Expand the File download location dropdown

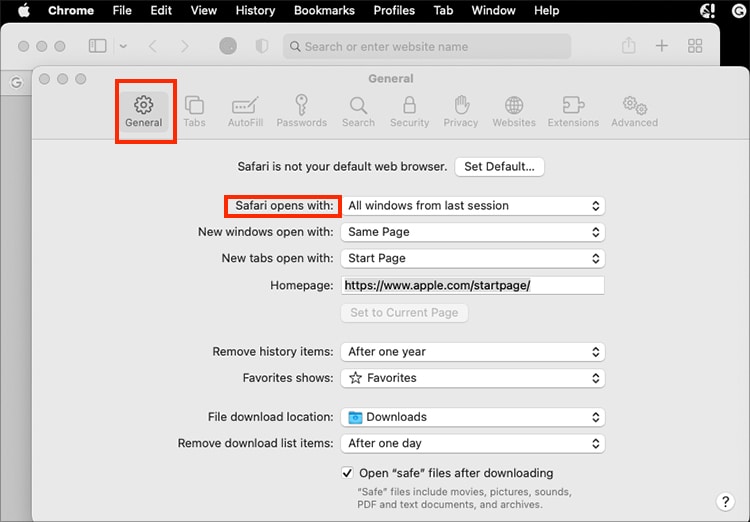click(x=473, y=417)
